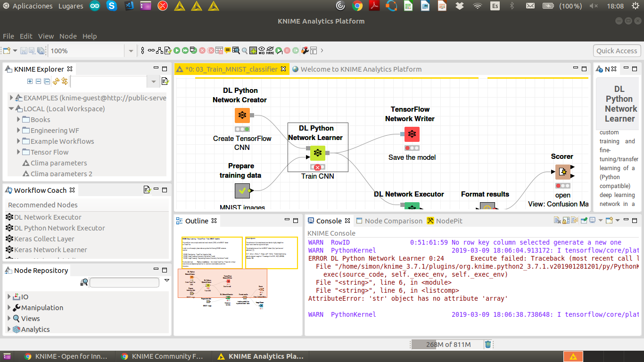Click the DL Python Network Learner node icon
This screenshot has width=644, height=362.
point(318,153)
